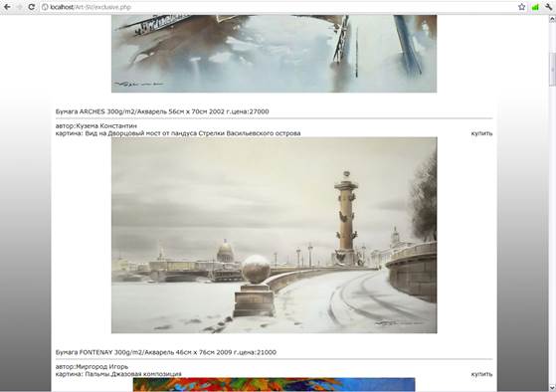Open the colorful Пальмы painting image at bottom
Screen dimensions: 556x392
point(275,385)
